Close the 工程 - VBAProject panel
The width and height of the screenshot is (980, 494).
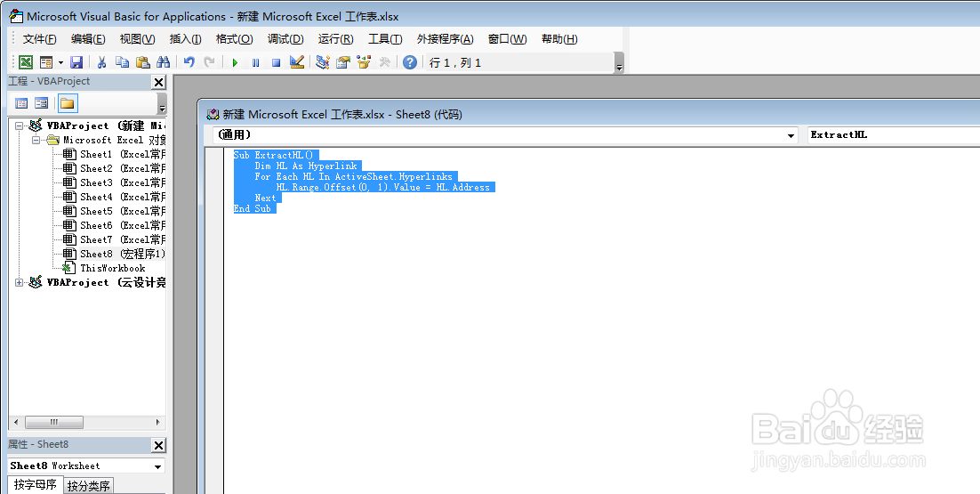coord(159,82)
